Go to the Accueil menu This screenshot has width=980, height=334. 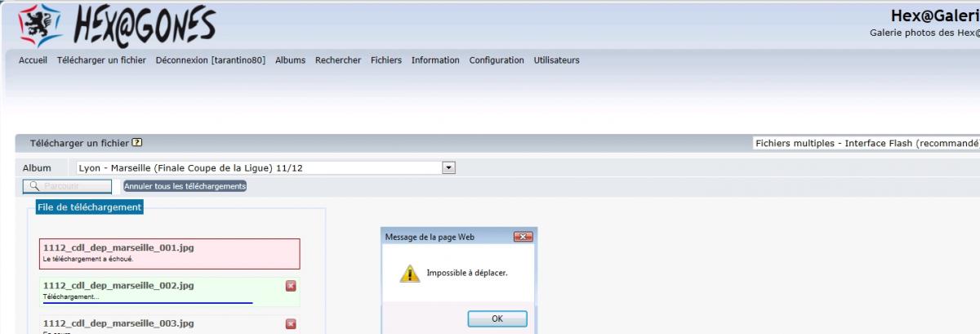point(33,60)
